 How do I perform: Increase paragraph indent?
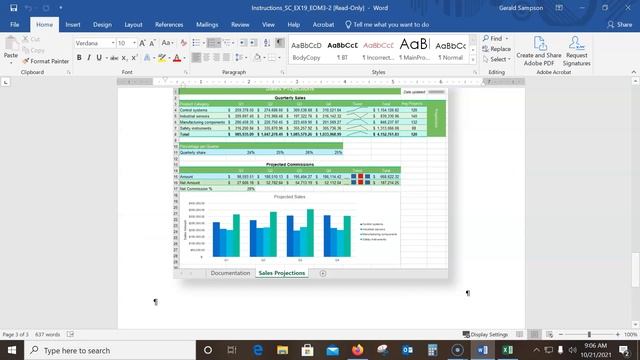click(x=253, y=43)
